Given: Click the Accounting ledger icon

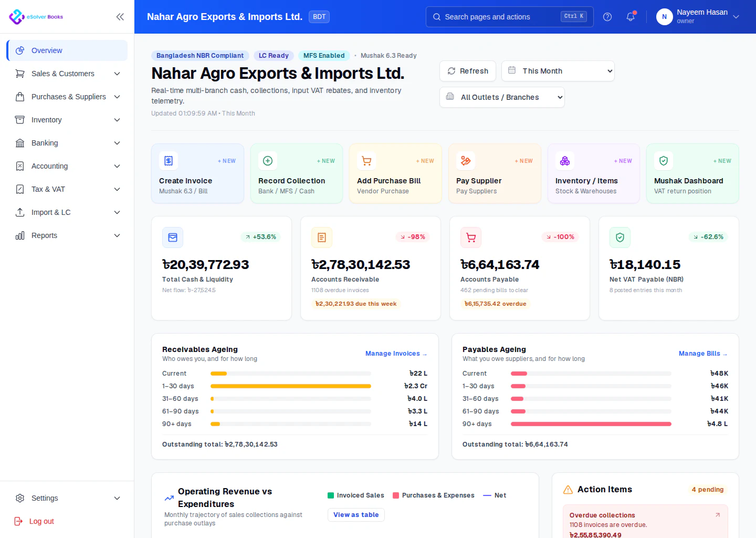Looking at the screenshot, I should click(x=20, y=166).
